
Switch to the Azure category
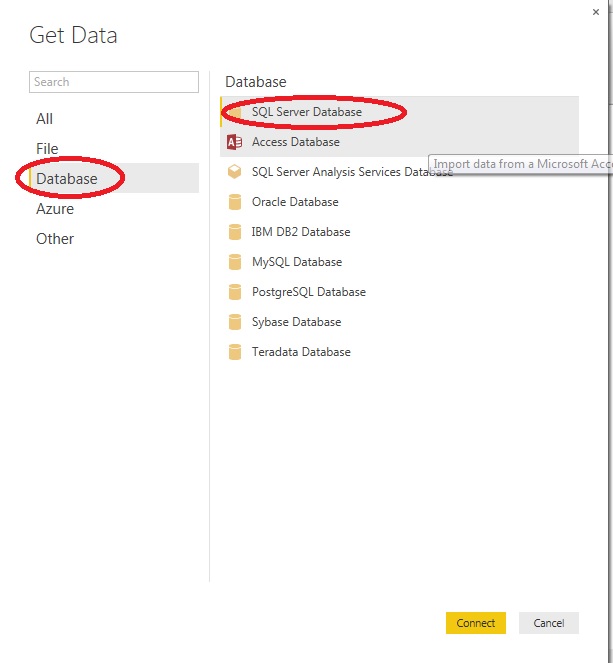[55, 209]
